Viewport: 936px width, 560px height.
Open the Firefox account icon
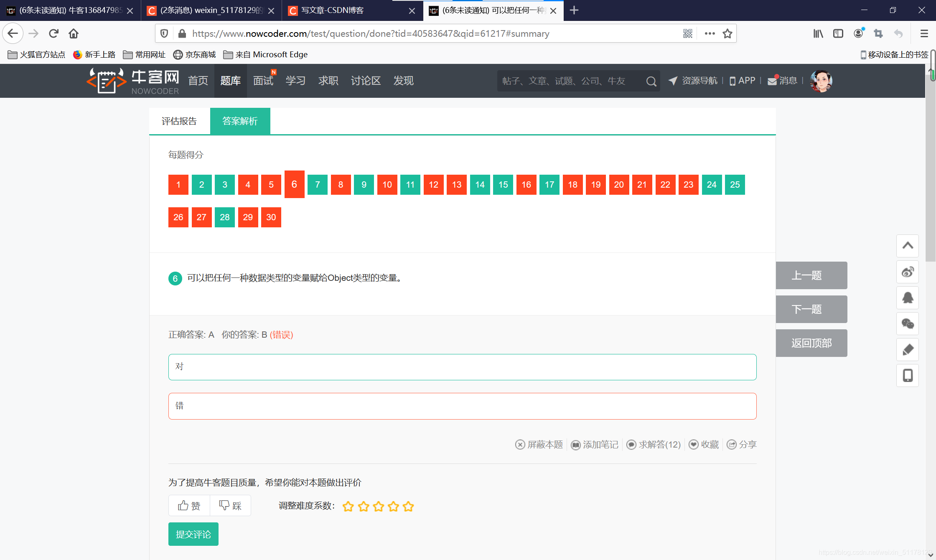tap(858, 33)
